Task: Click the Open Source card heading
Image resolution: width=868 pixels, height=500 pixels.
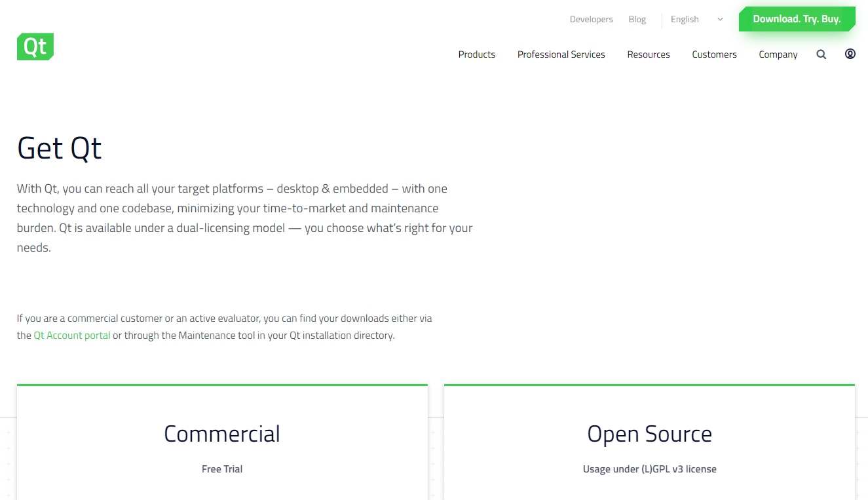Action: [650, 434]
